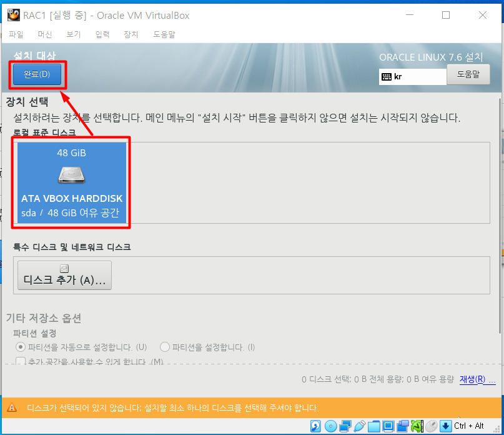This screenshot has width=504, height=435.
Task: Select automatic partitioning radio option (U)
Action: [81, 347]
